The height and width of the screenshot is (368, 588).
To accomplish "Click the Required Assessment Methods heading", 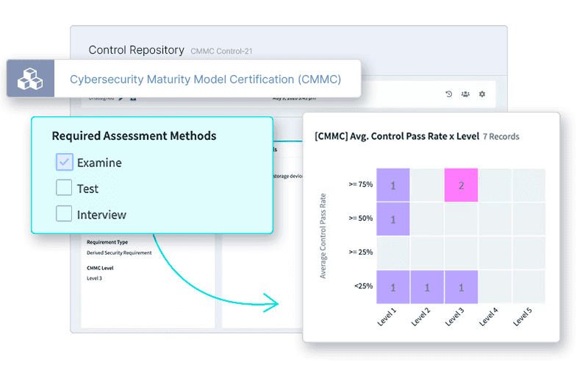I will [134, 135].
